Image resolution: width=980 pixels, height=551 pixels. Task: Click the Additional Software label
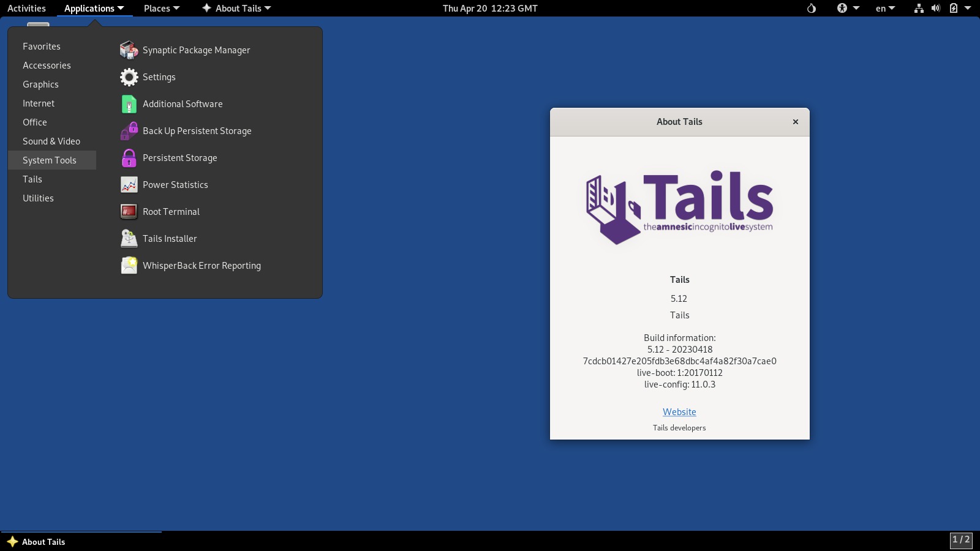pos(183,104)
